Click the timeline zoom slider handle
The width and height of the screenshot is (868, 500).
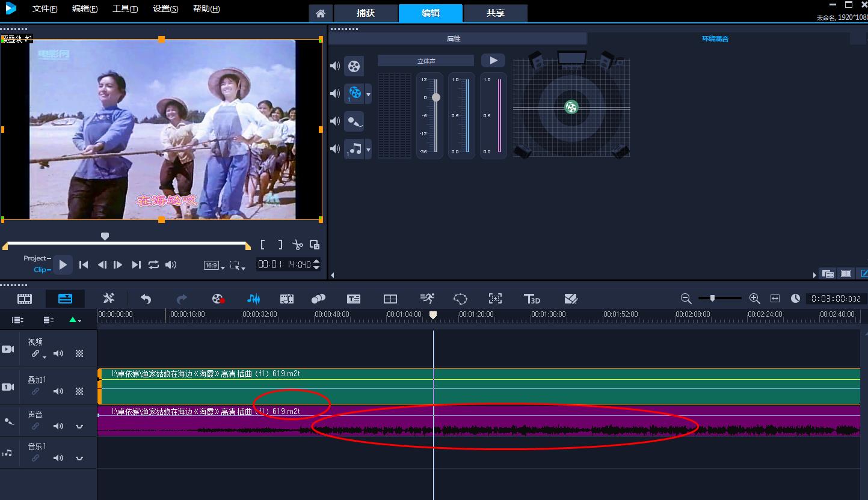click(713, 298)
